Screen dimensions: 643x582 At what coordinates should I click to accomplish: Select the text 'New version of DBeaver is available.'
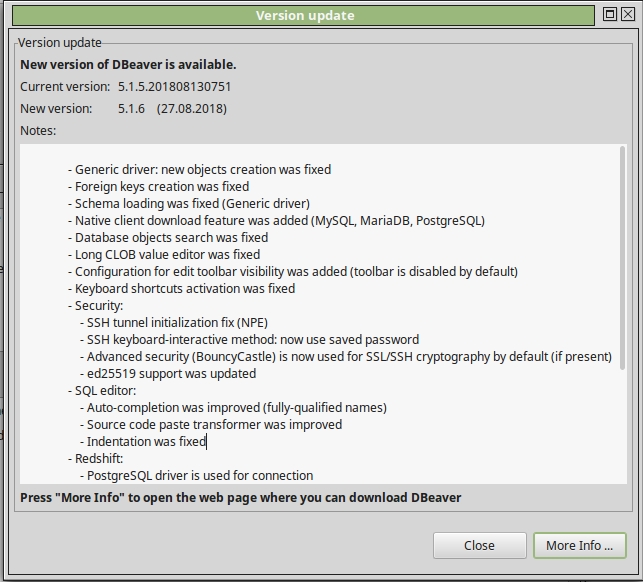pos(128,65)
